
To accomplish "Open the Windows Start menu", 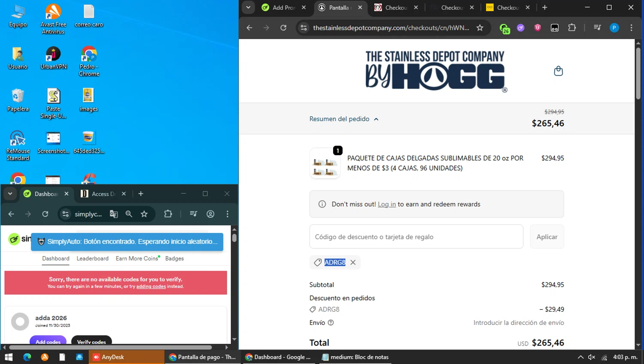I will point(9,357).
